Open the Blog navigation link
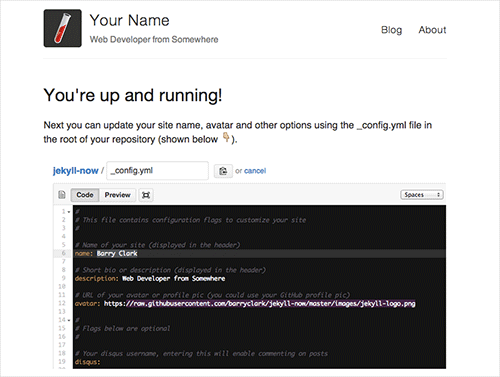The image size is (500, 377). coord(391,30)
